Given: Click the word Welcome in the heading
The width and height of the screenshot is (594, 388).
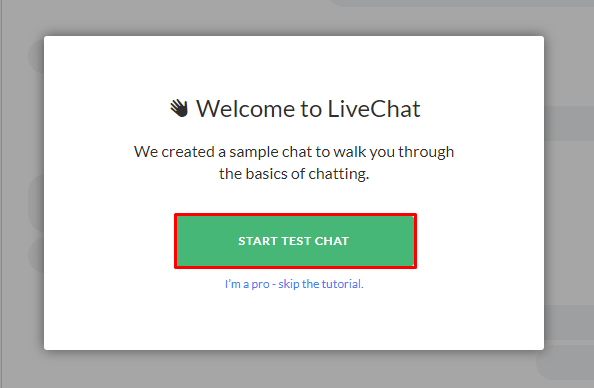Looking at the screenshot, I should (245, 109).
